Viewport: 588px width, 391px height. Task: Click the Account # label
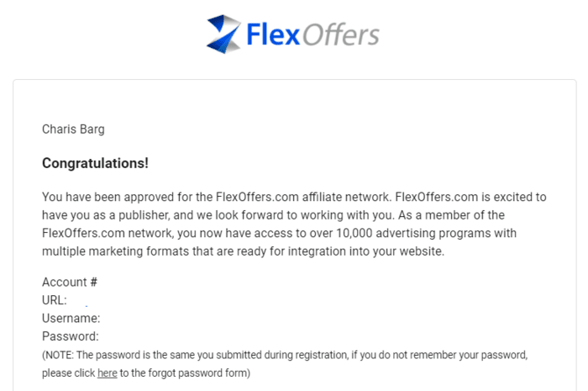pyautogui.click(x=70, y=283)
